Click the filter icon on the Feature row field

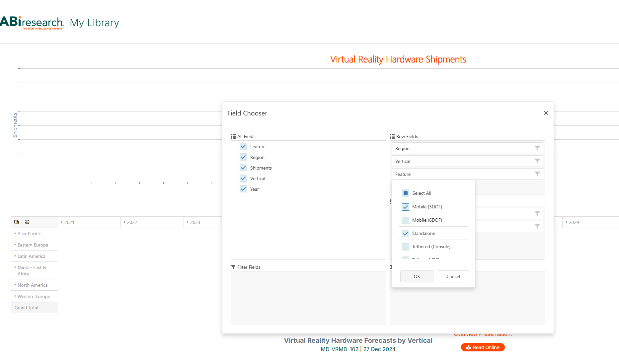click(537, 174)
